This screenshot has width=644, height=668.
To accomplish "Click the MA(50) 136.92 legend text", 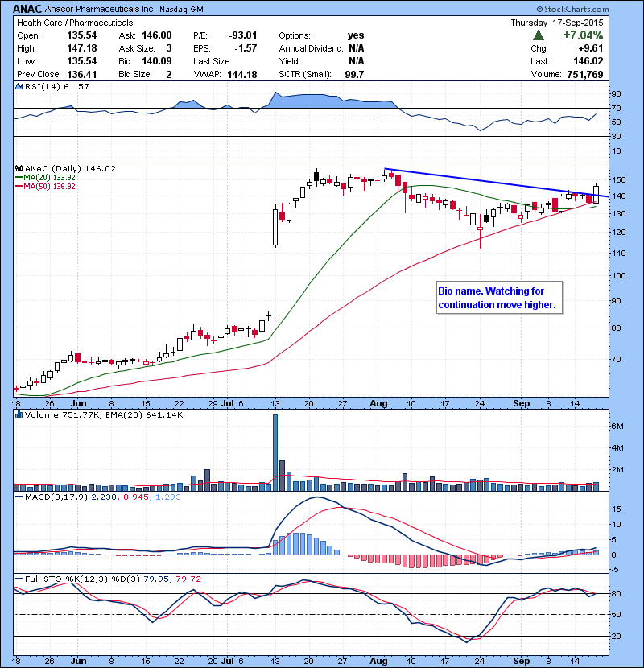I will click(49, 186).
